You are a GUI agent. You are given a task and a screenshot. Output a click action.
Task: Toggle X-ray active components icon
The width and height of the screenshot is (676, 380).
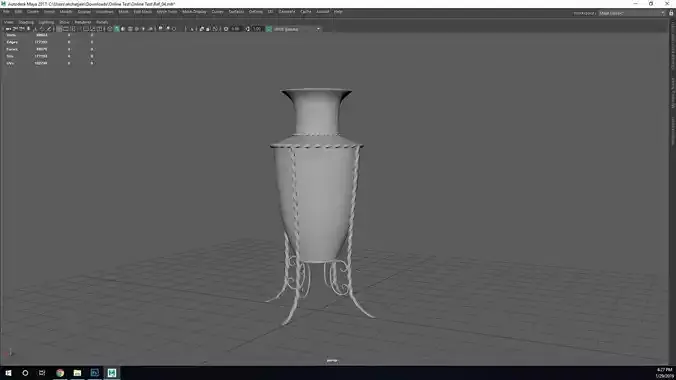[x=208, y=29]
